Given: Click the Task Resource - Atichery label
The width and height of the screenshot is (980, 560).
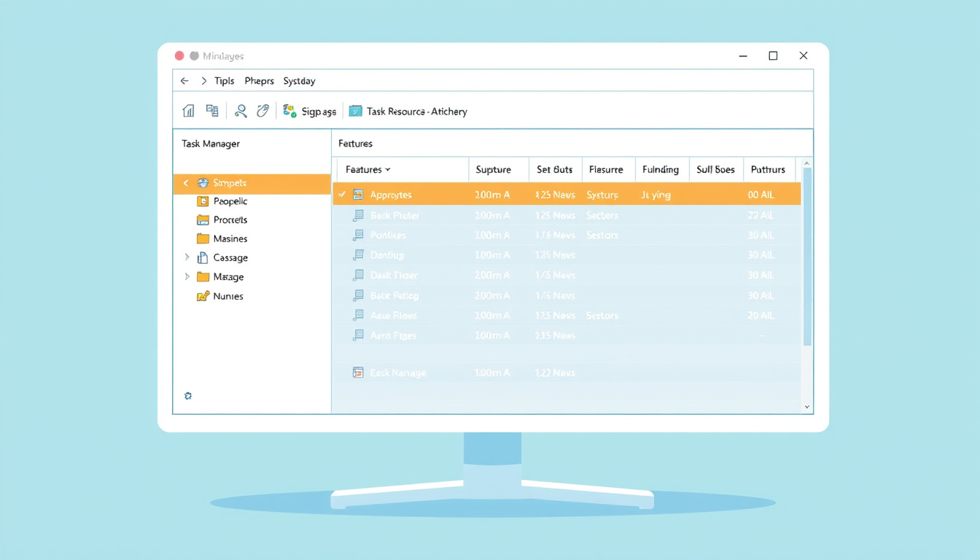Looking at the screenshot, I should click(417, 112).
